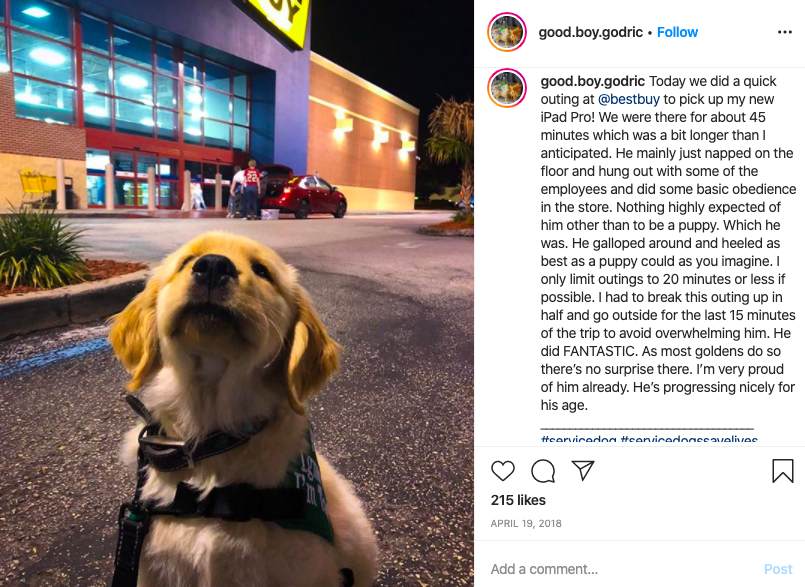This screenshot has width=805, height=587.
Task: Save the post with the bookmark icon
Action: 782,470
